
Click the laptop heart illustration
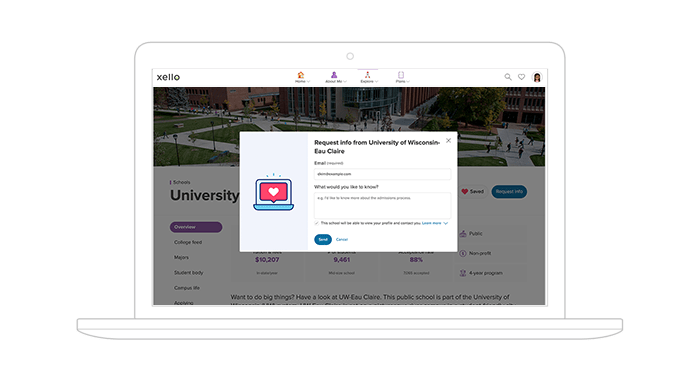[274, 192]
